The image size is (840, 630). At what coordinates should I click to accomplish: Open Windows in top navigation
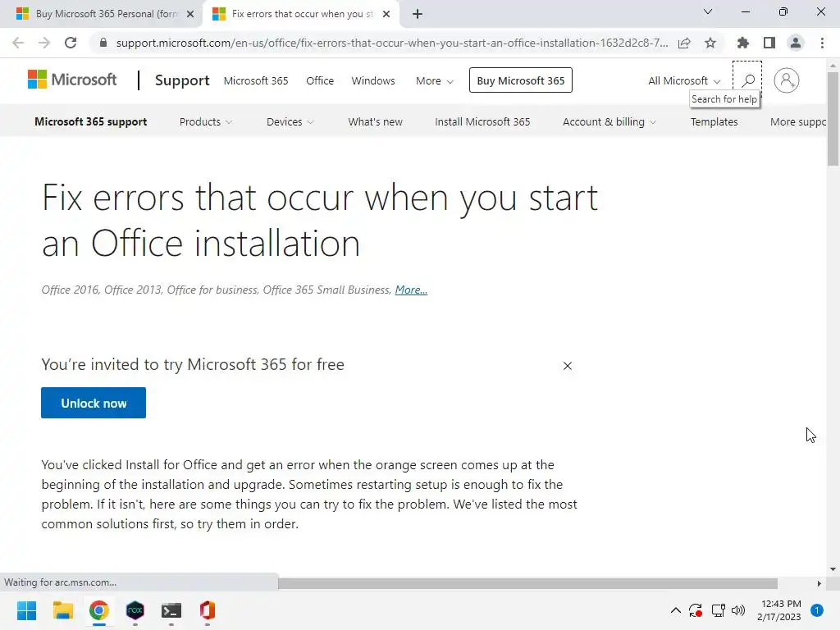pos(373,81)
